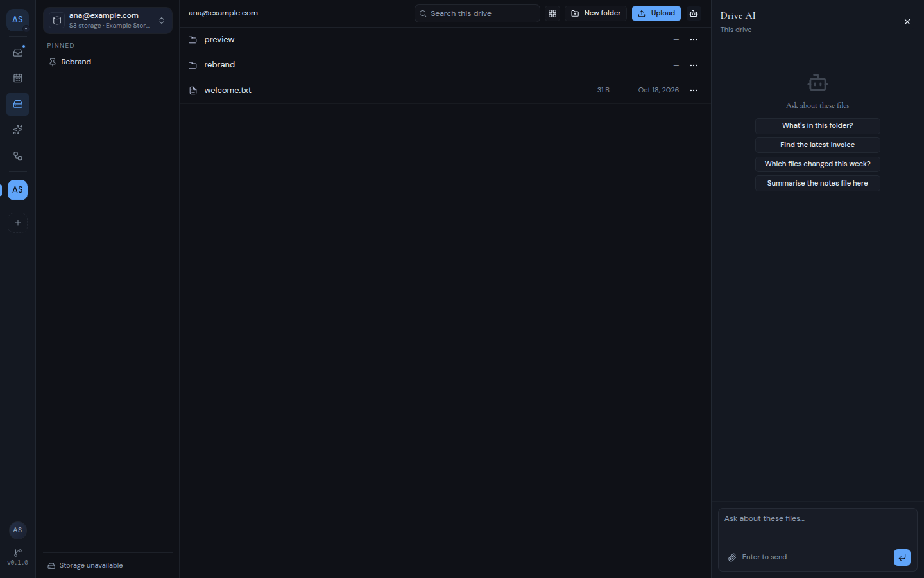Open the calendar icon in sidebar
Image resolution: width=924 pixels, height=578 pixels.
pyautogui.click(x=18, y=78)
